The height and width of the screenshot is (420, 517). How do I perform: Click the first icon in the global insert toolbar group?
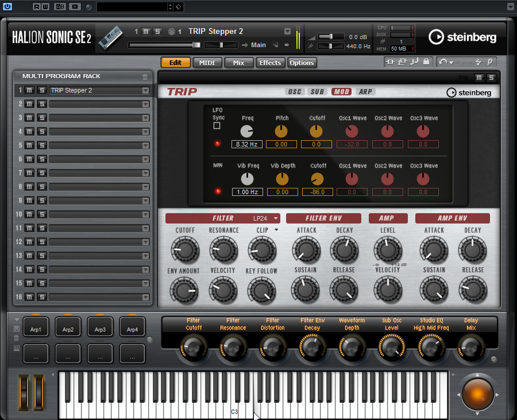pos(391,61)
